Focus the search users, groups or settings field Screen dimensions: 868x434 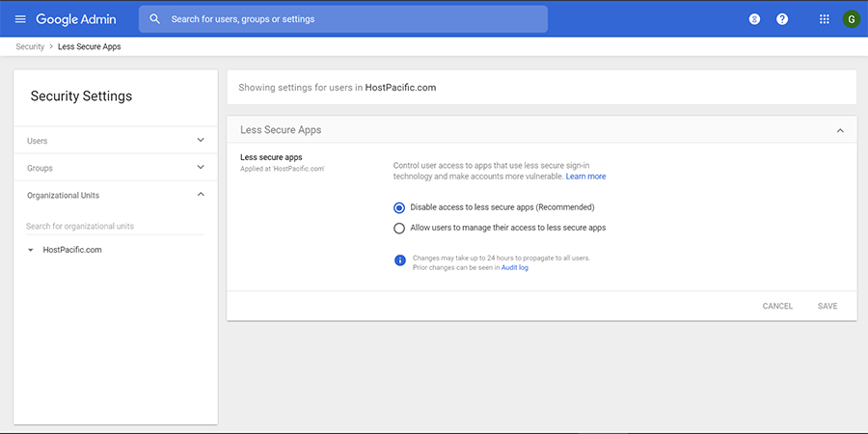pos(343,19)
